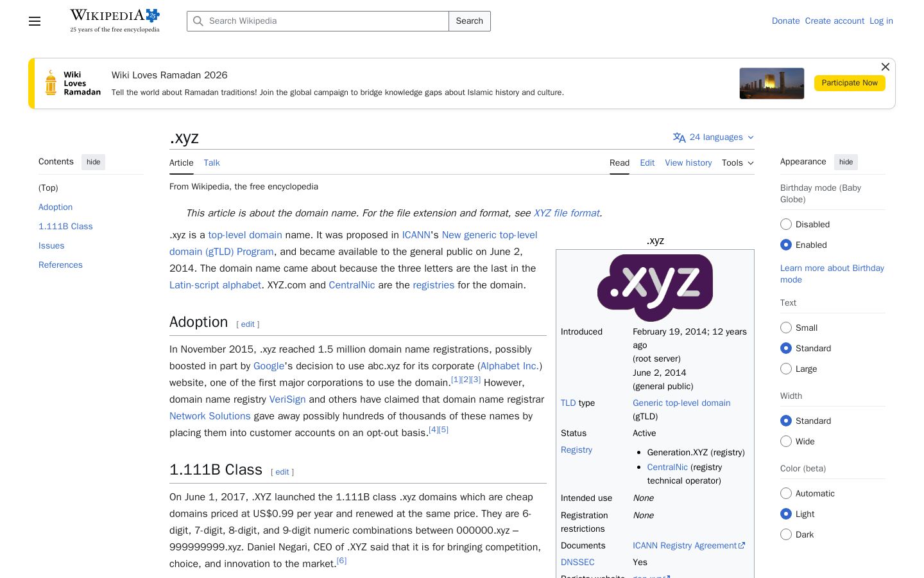
Task: Open XYZ file format link
Action: point(567,213)
